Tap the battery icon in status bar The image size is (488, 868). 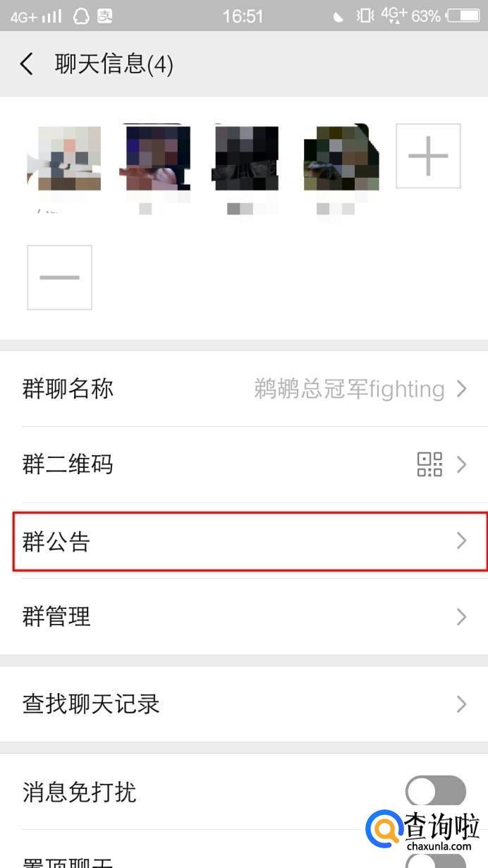click(462, 16)
